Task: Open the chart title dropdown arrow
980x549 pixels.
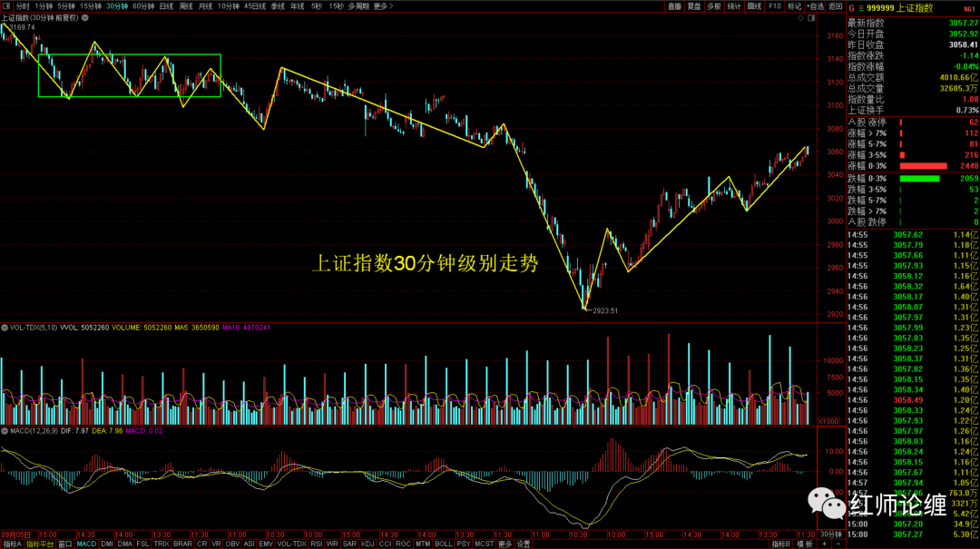Action: [85, 18]
